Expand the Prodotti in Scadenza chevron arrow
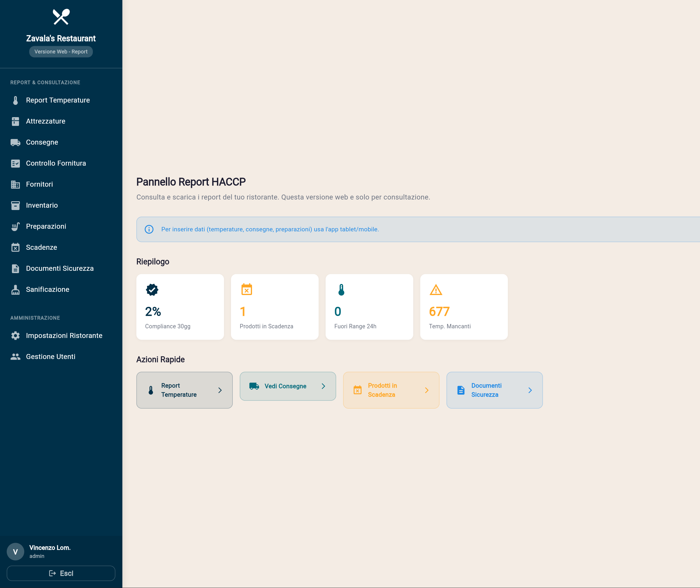Viewport: 700px width, 588px height. point(427,390)
